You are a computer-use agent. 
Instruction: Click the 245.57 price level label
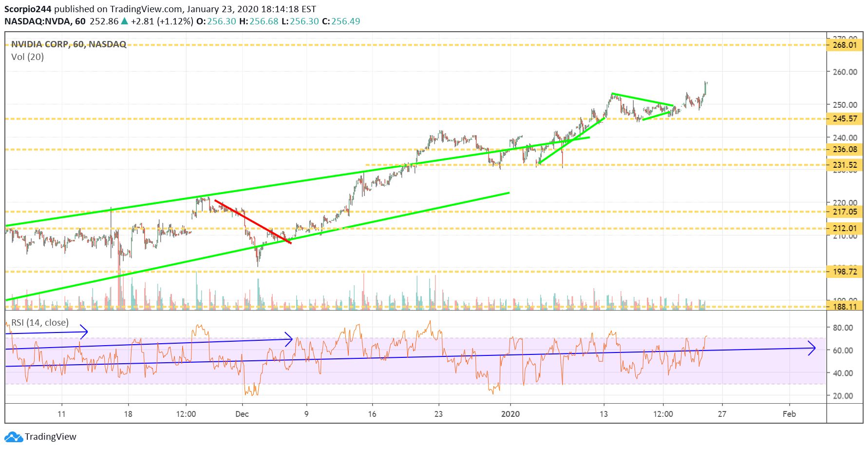tap(845, 118)
